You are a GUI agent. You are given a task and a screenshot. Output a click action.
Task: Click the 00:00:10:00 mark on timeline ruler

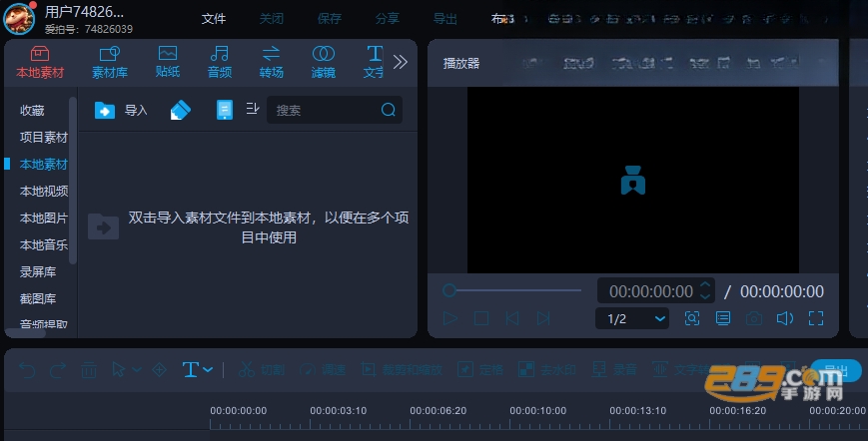coord(537,411)
